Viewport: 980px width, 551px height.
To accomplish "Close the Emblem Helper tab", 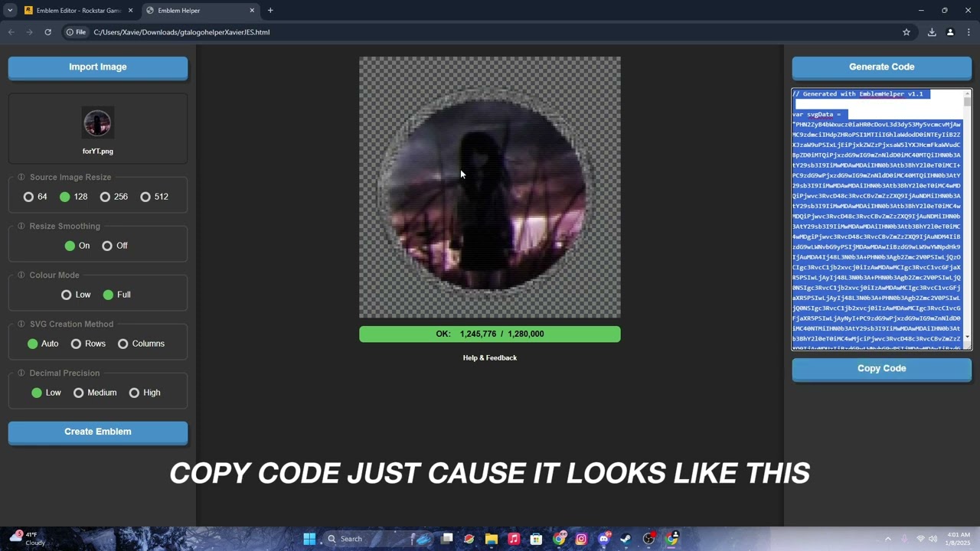I will pyautogui.click(x=252, y=11).
